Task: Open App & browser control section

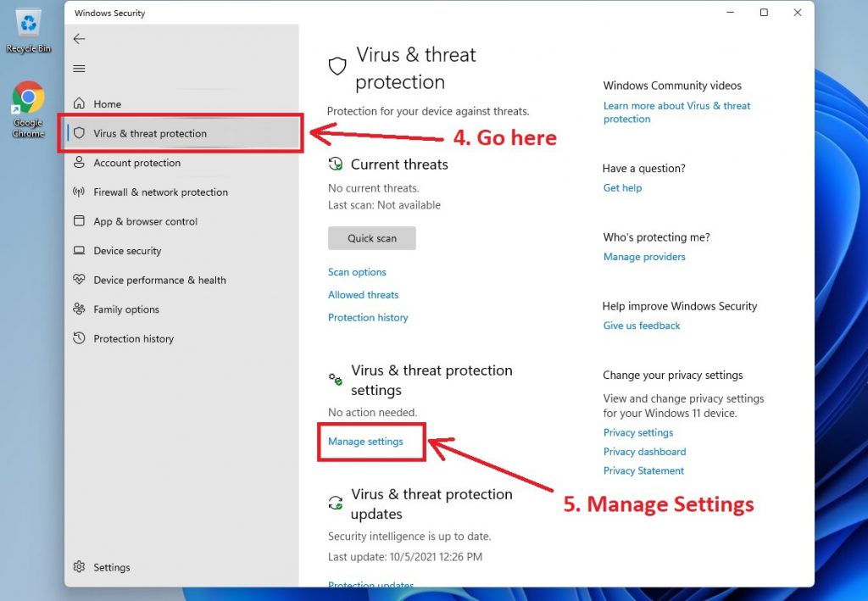Action: pos(181,221)
